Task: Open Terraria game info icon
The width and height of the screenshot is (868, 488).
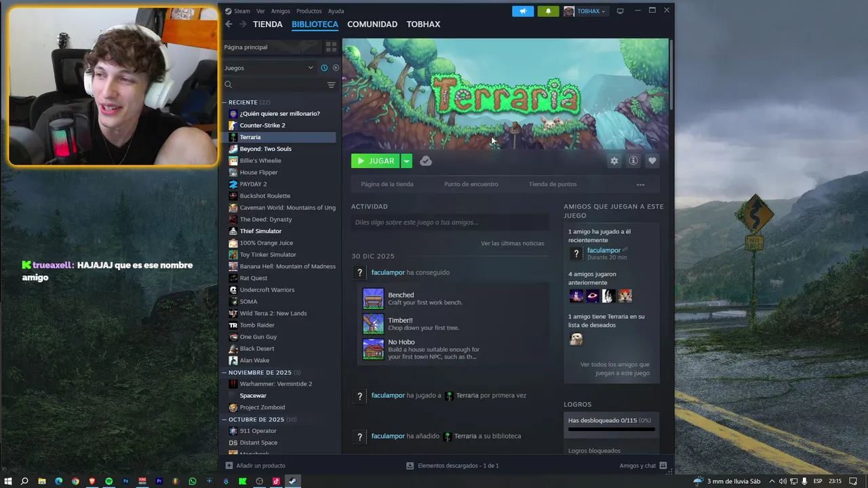Action: [x=633, y=161]
